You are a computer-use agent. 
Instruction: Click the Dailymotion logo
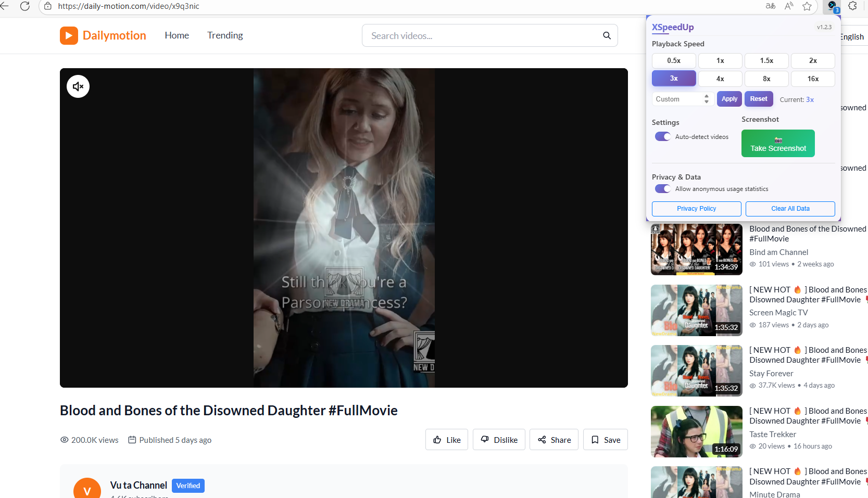(x=103, y=35)
